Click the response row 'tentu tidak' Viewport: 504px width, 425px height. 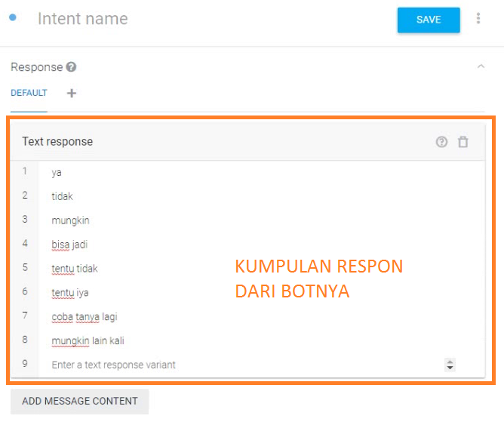tap(261, 269)
